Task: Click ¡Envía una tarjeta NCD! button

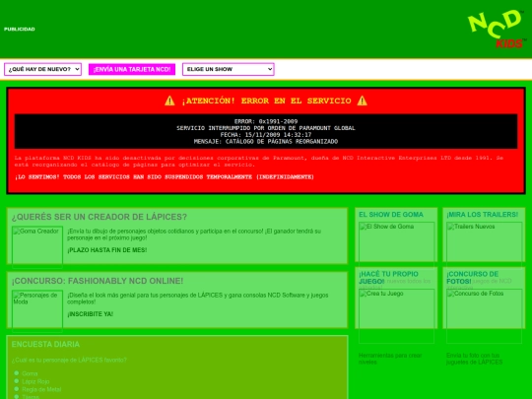Action: (132, 69)
